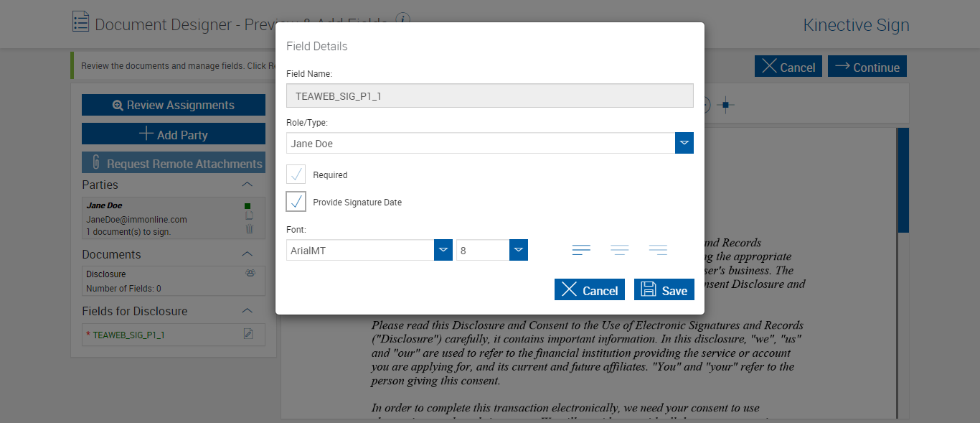Cancel the Field Details dialog
The height and width of the screenshot is (423, 980).
pyautogui.click(x=590, y=289)
